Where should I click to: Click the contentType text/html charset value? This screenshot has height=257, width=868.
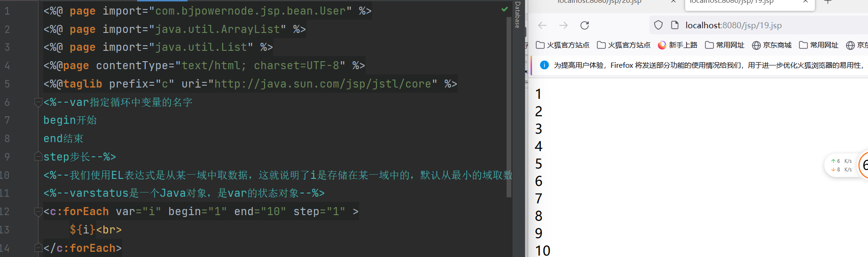(x=260, y=65)
